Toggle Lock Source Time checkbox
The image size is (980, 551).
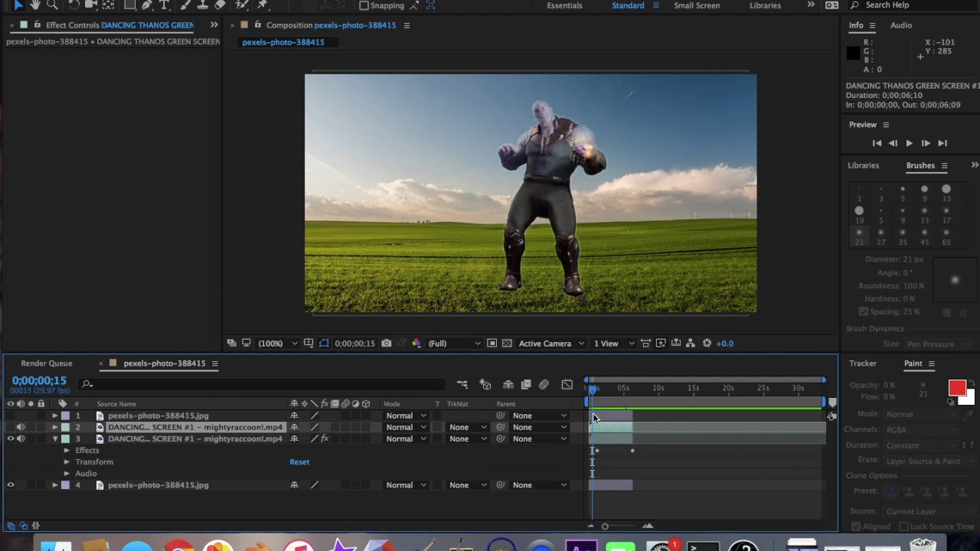[x=903, y=527]
